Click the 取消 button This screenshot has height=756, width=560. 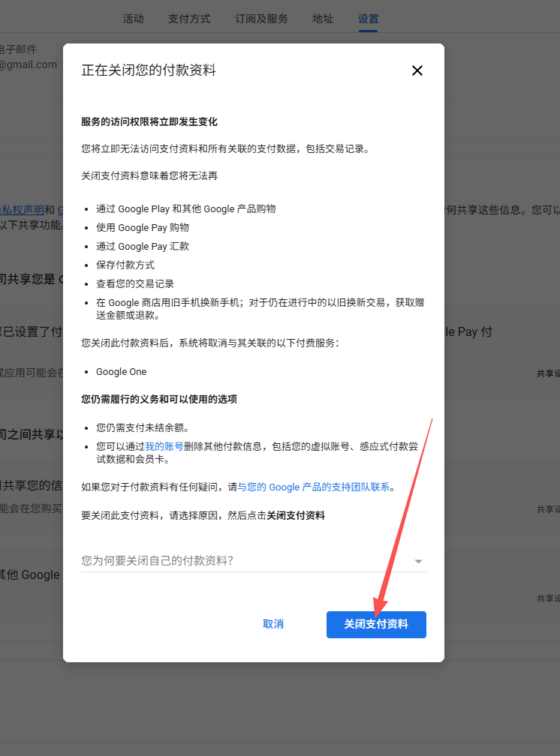coord(273,624)
